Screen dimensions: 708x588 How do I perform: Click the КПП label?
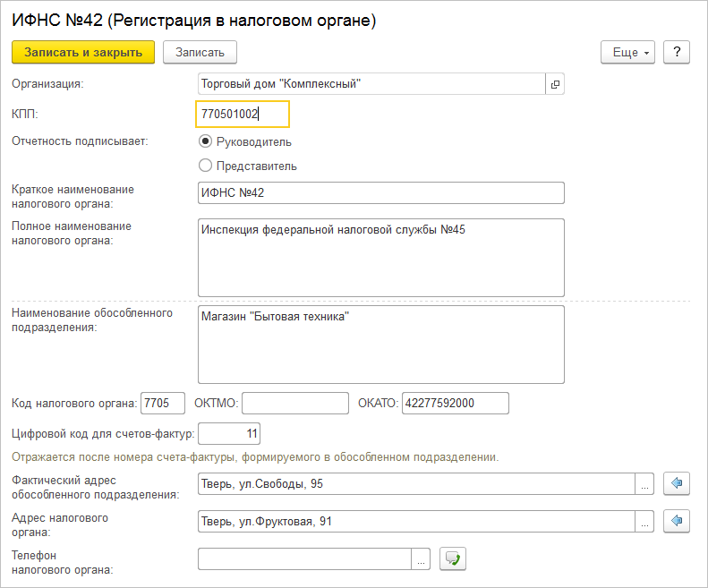click(x=25, y=114)
